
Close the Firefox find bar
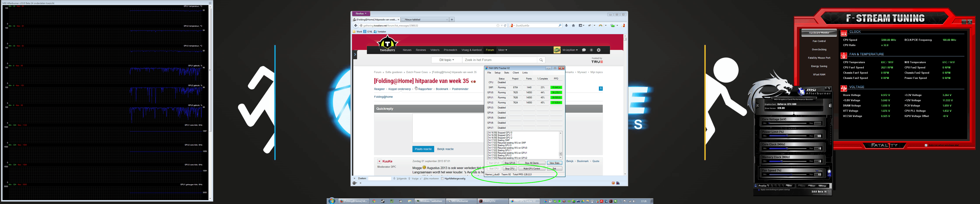(355, 179)
